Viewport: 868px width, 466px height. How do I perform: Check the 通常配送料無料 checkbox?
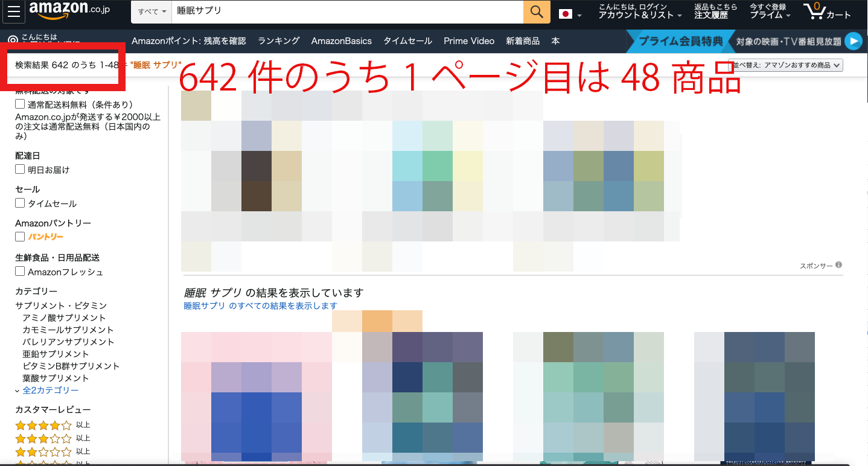point(20,104)
